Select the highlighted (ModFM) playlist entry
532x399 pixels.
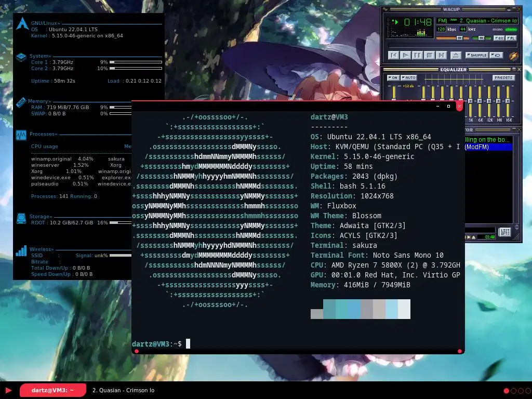pyautogui.click(x=488, y=147)
